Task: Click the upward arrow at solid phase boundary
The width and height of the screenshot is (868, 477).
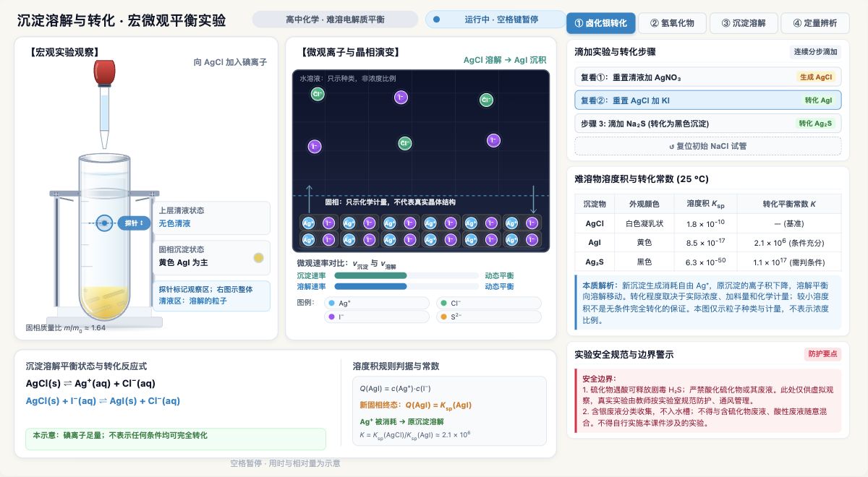Action: click(x=310, y=199)
